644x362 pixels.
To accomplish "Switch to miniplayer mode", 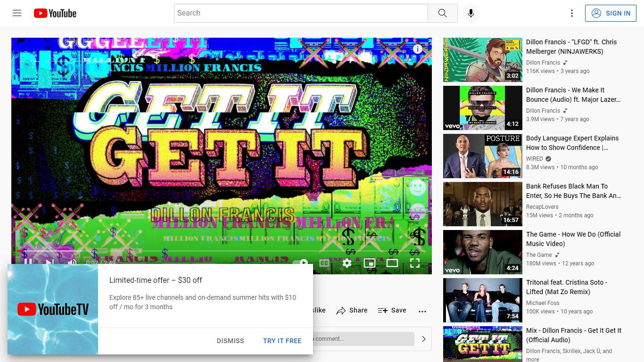I will pos(370,263).
